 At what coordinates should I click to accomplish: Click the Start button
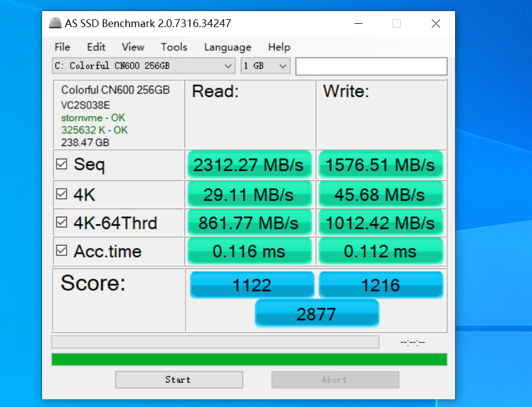[179, 379]
